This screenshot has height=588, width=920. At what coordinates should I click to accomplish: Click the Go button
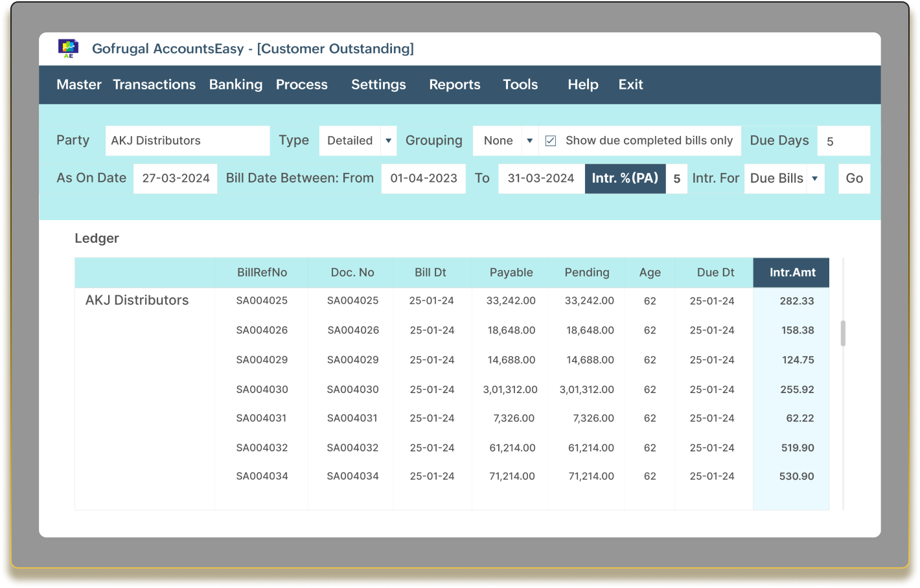854,178
